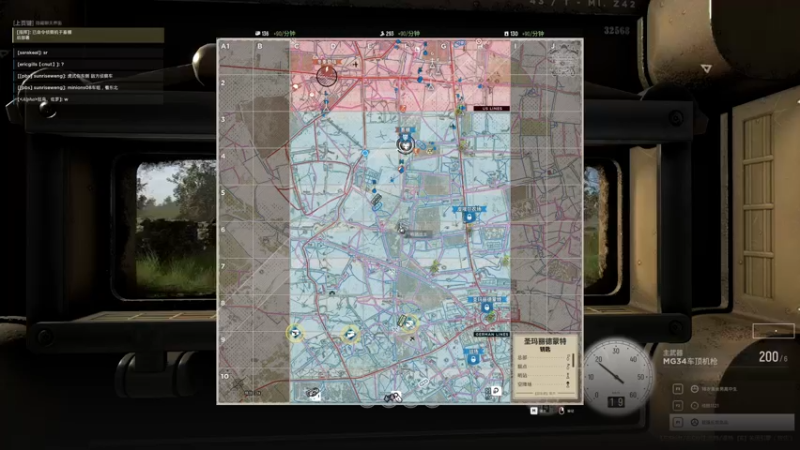Screen dimensions: 800x450
Task: Click the player position marker in sector F6
Action: point(402,230)
